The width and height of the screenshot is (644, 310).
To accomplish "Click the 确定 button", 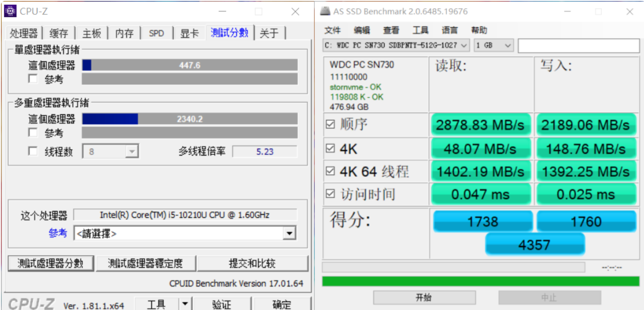I will point(282,304).
